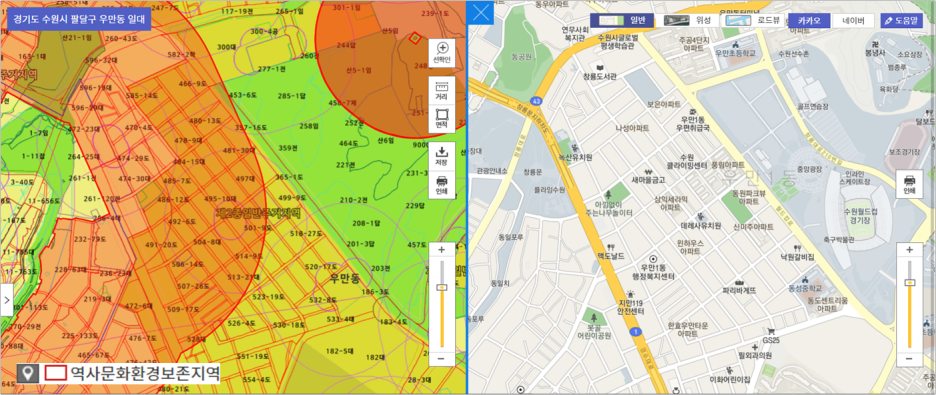Switch to 위성 satellite map view
936x395 pixels.
687,20
